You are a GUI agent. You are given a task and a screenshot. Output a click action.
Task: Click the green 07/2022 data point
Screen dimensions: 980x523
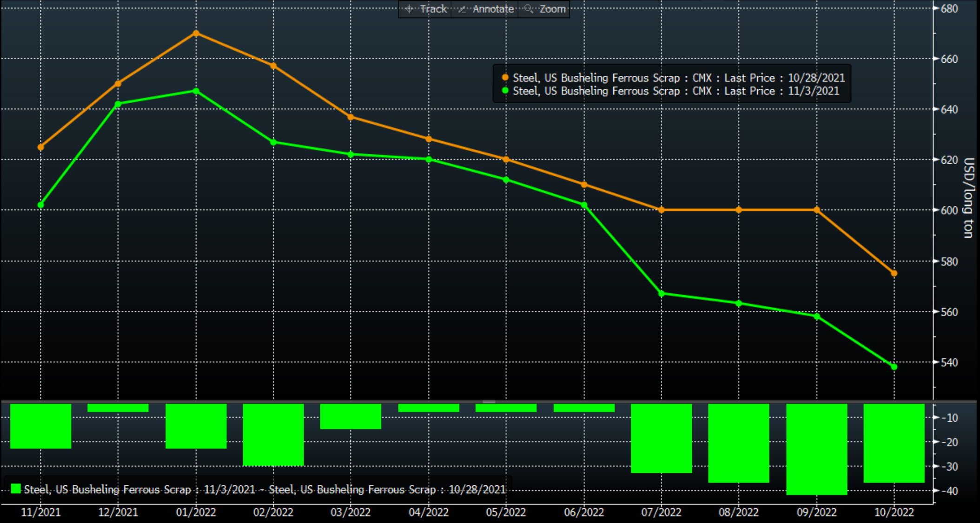(662, 293)
